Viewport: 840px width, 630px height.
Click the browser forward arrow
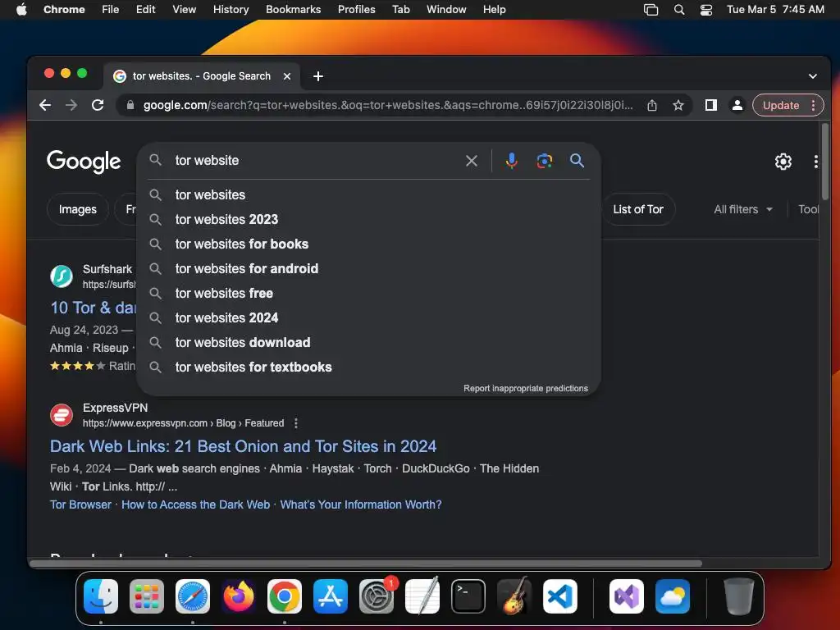coord(71,105)
